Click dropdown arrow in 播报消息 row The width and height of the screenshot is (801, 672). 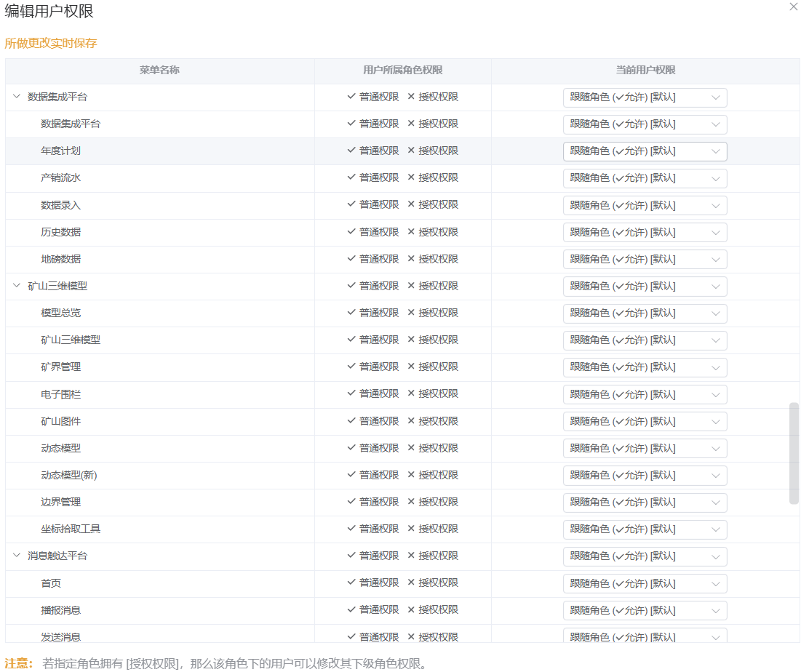point(715,610)
